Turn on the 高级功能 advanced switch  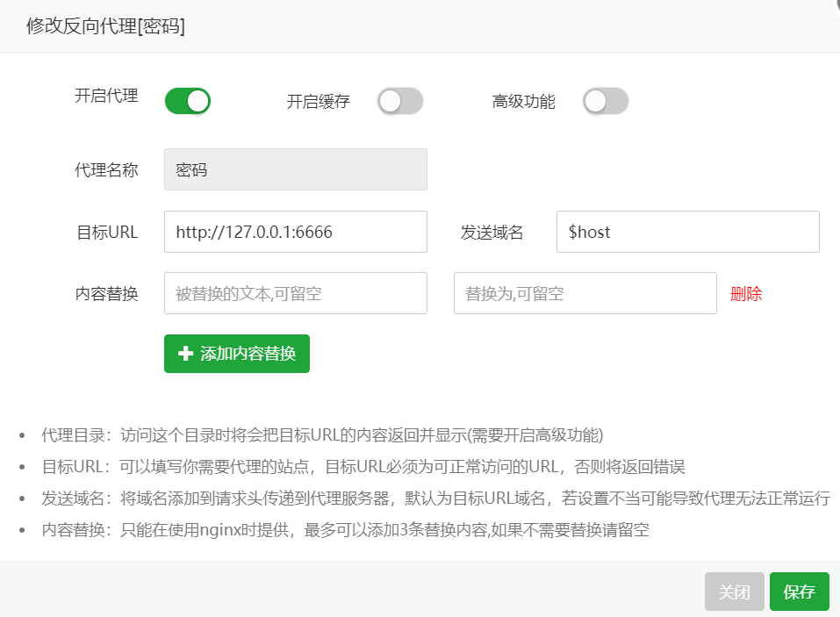click(606, 101)
